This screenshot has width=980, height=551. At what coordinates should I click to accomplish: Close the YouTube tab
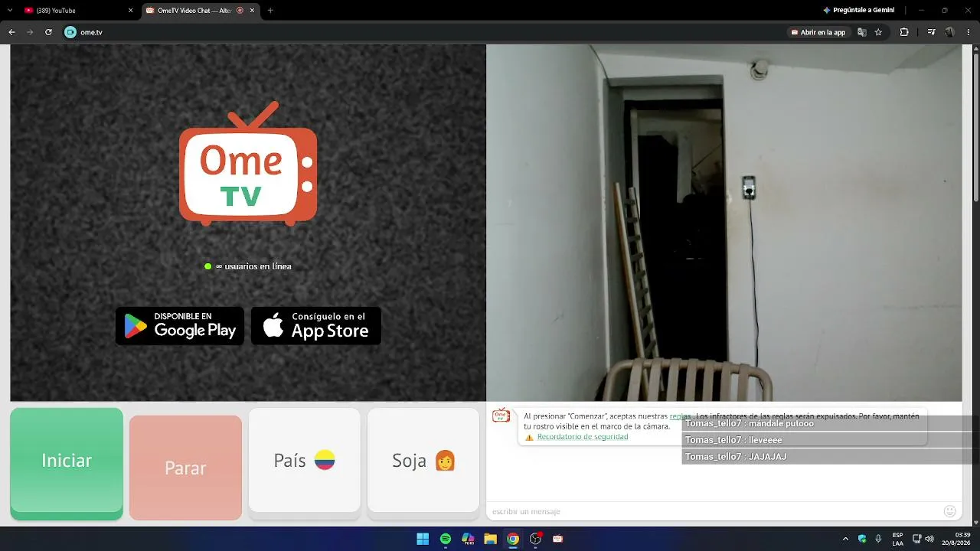[x=130, y=11]
